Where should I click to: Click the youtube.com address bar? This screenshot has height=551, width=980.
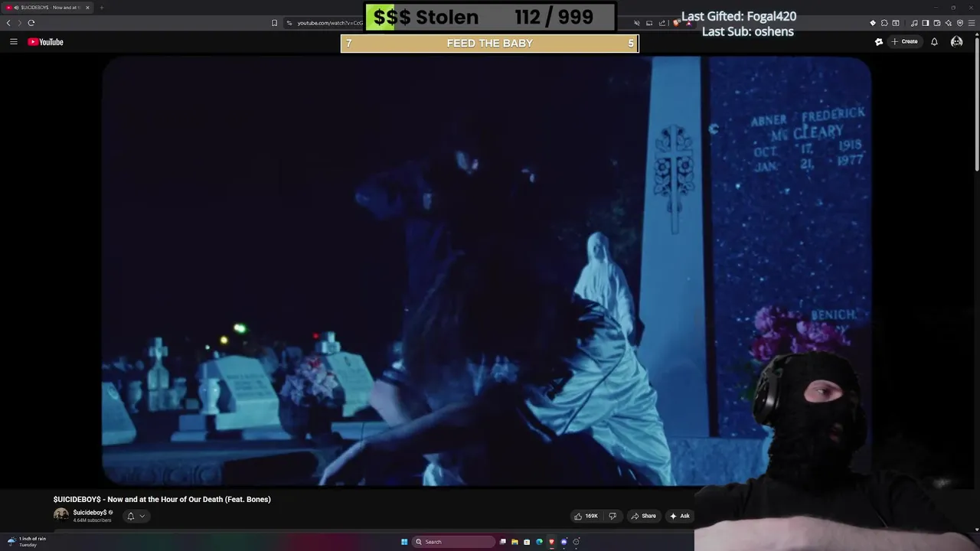pos(329,23)
